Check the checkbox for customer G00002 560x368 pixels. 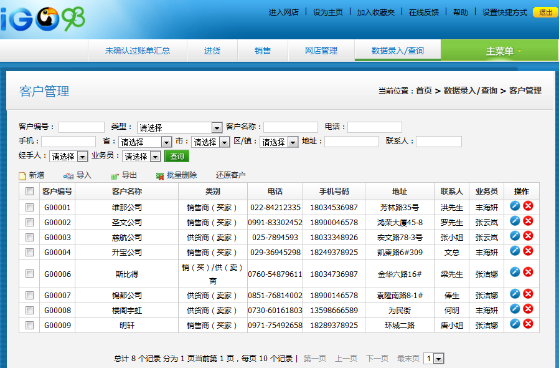click(29, 223)
